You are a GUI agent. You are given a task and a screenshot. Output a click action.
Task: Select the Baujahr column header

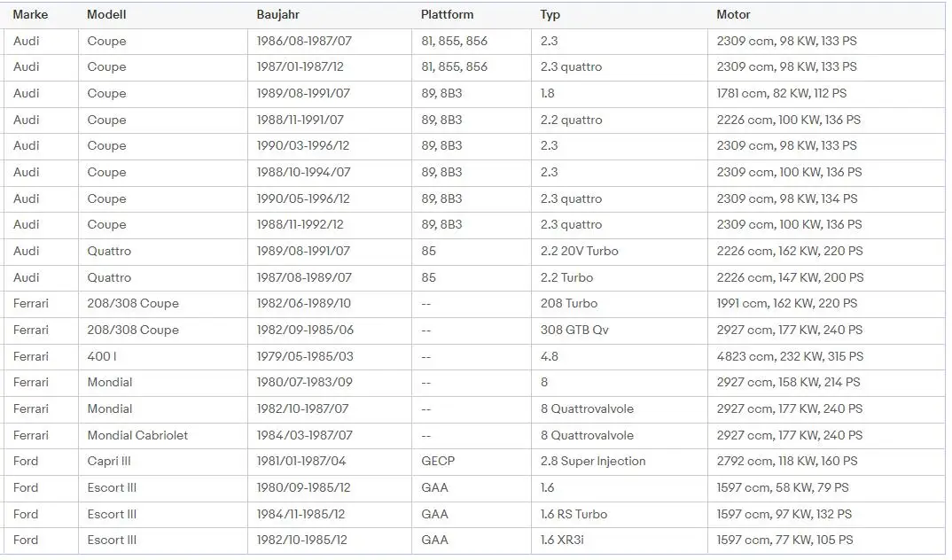coord(277,15)
